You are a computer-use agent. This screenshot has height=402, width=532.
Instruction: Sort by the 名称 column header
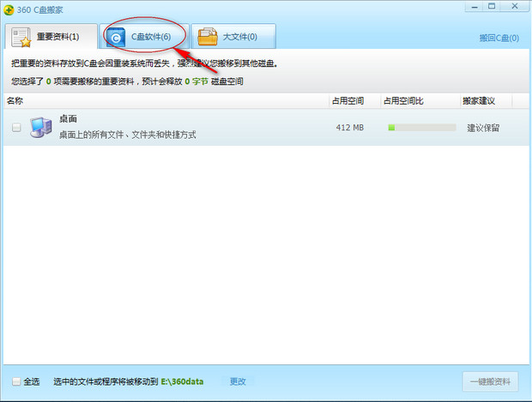[x=166, y=100]
